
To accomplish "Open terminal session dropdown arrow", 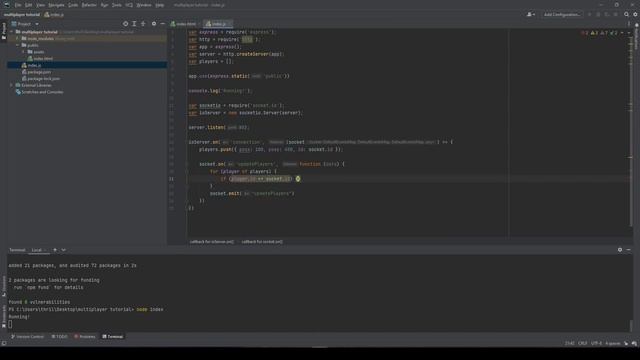I will coord(63,250).
